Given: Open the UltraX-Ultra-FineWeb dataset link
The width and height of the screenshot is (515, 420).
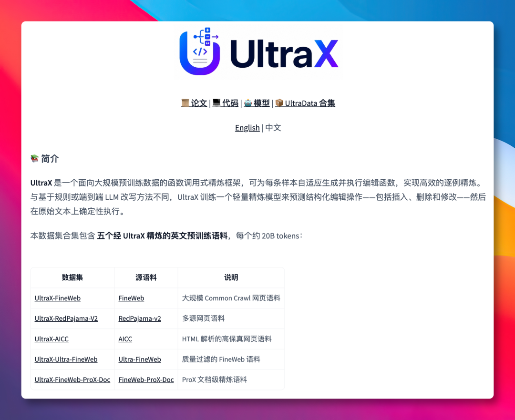Looking at the screenshot, I should tap(66, 359).
